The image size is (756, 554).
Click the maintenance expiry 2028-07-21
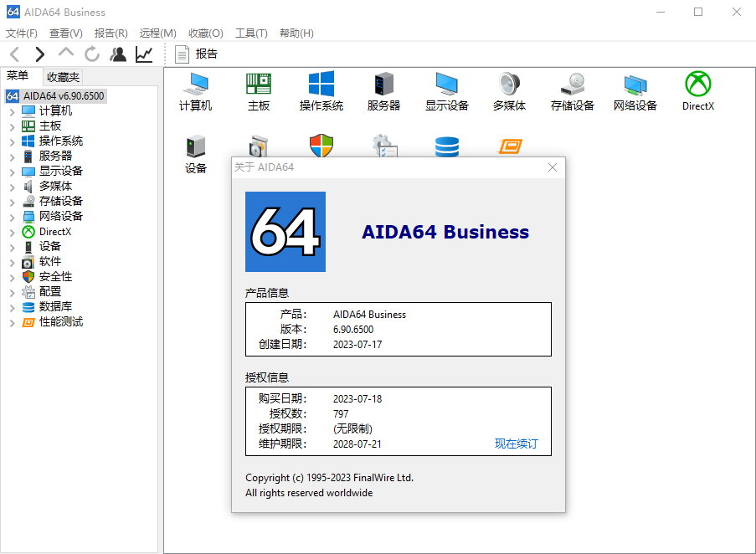[x=357, y=444]
